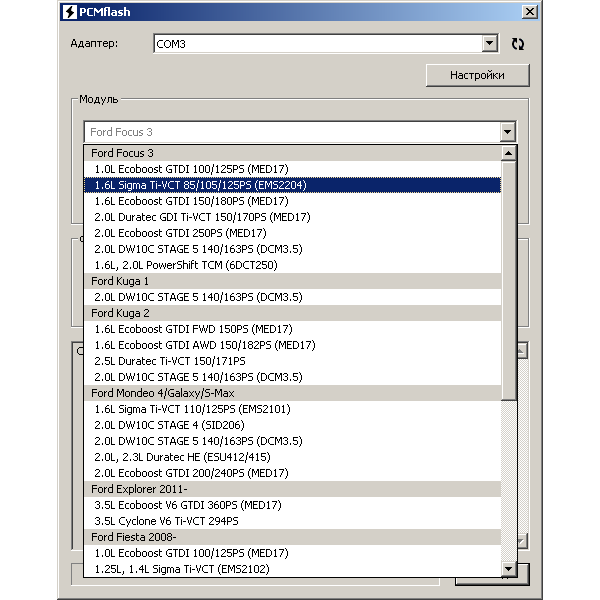Click the Ford Kuga 2 group header
This screenshot has width=600, height=600.
click(x=292, y=313)
